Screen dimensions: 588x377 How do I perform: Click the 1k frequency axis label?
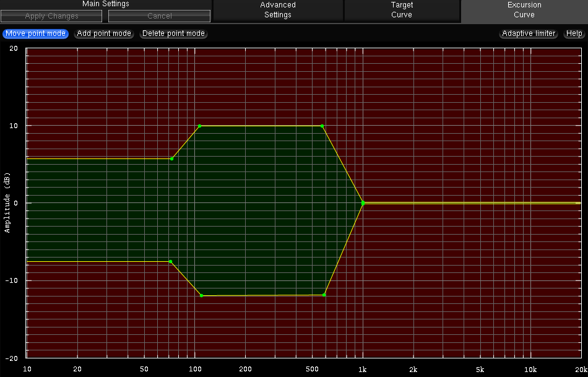tap(362, 370)
